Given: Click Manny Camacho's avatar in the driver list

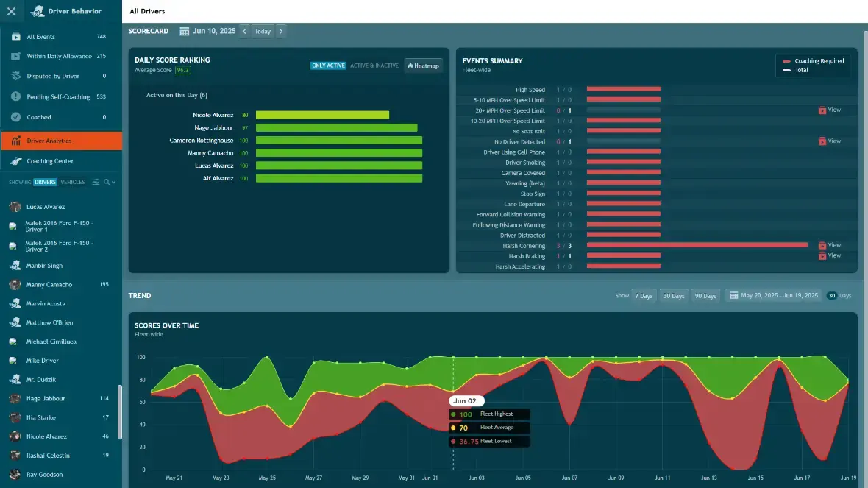Looking at the screenshot, I should click(x=15, y=285).
